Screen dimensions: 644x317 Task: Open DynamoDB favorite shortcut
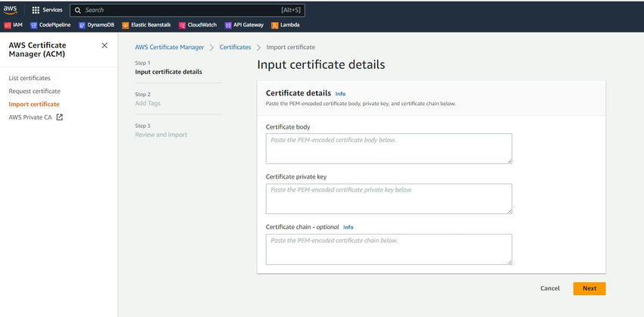tap(95, 24)
